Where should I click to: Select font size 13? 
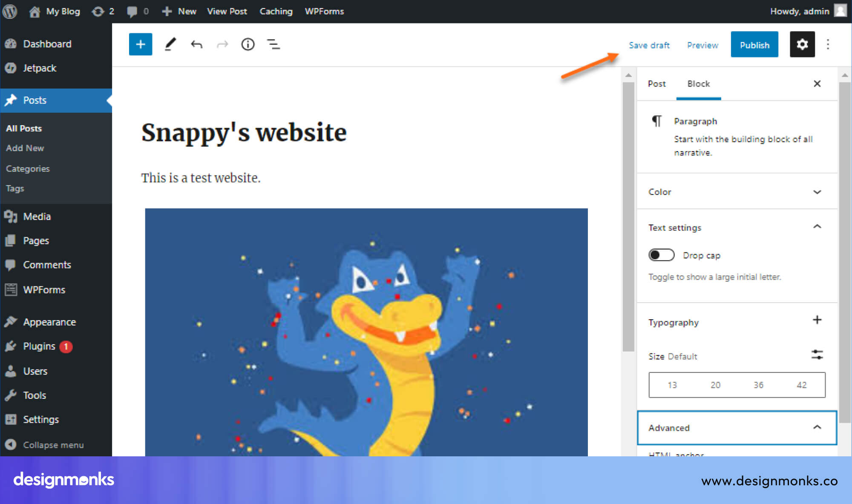coord(672,385)
